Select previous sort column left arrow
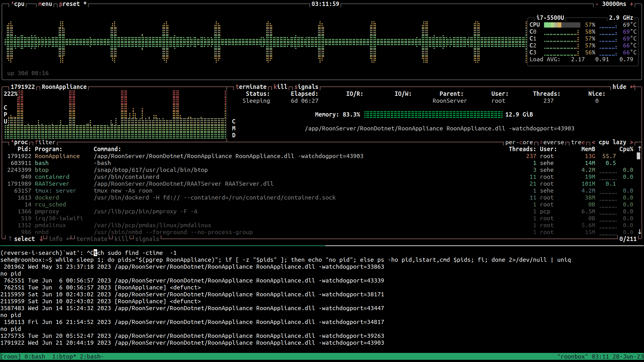The height and width of the screenshot is (362, 644). coord(593,142)
